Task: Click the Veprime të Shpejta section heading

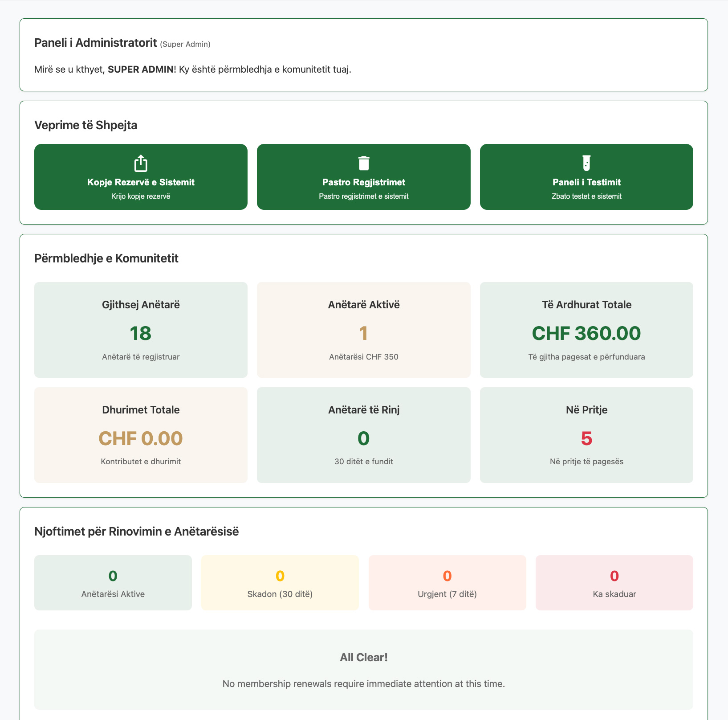Action: (x=86, y=125)
